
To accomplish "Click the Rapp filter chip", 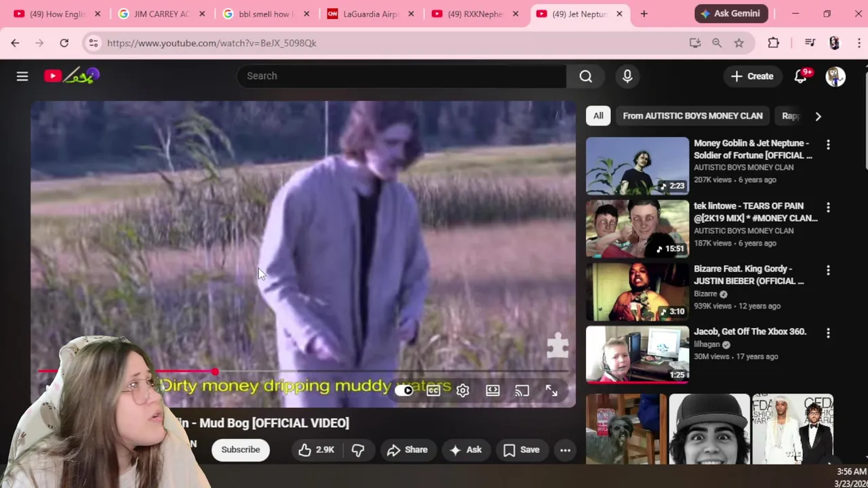I will [789, 116].
